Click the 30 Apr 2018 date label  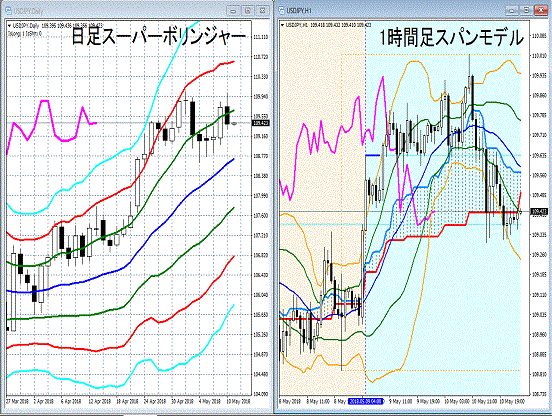pos(182,401)
